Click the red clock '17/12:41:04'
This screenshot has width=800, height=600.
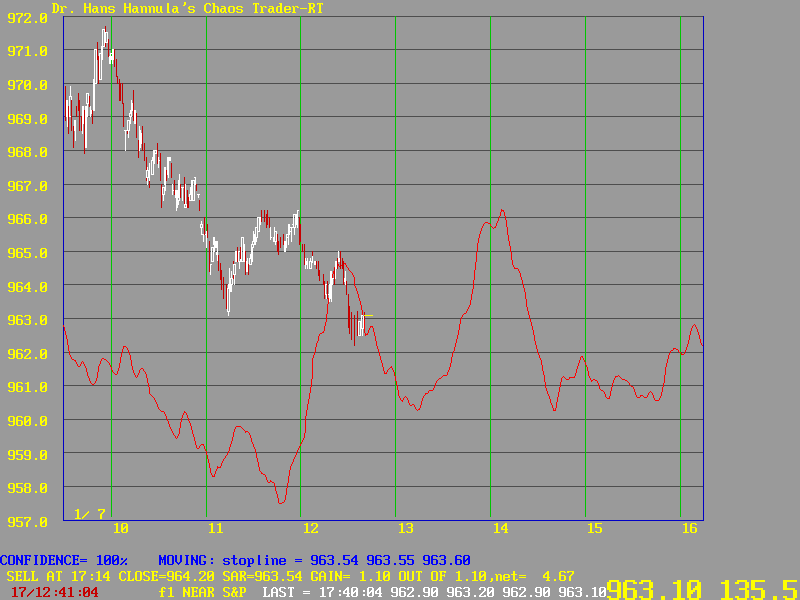pos(55,593)
